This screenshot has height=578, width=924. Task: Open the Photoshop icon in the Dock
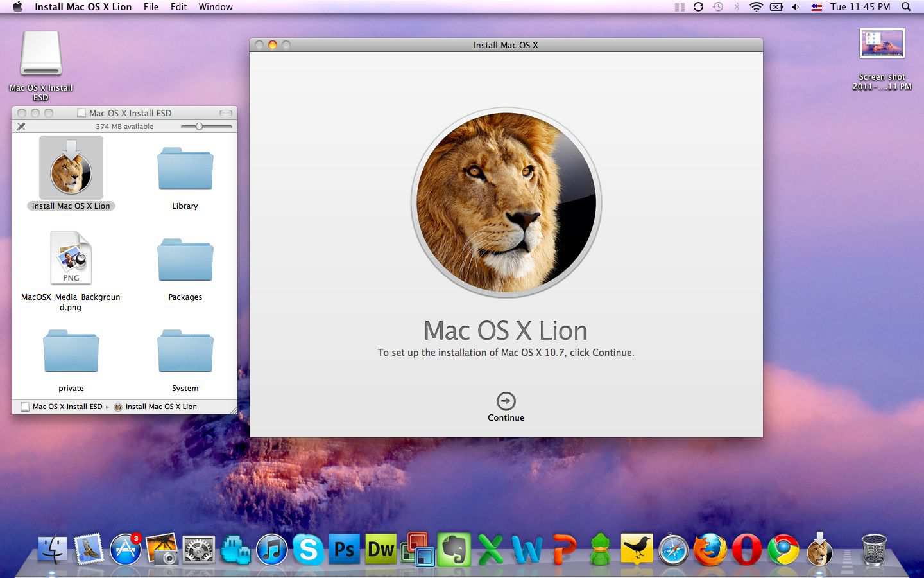345,550
